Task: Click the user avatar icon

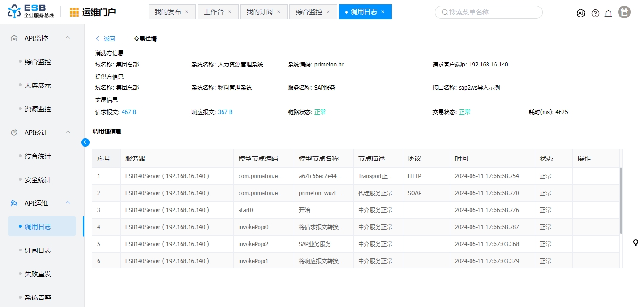Action: (x=625, y=13)
